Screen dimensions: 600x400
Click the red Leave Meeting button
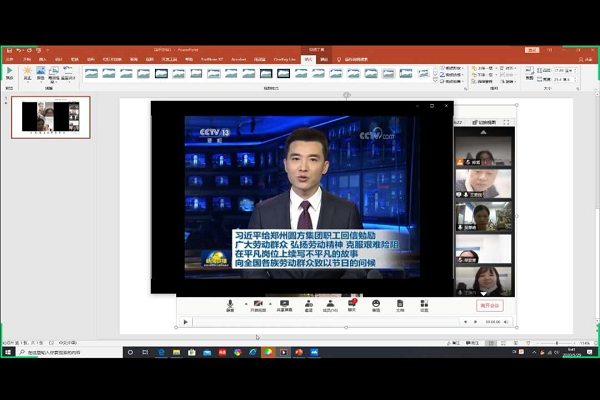(x=489, y=306)
